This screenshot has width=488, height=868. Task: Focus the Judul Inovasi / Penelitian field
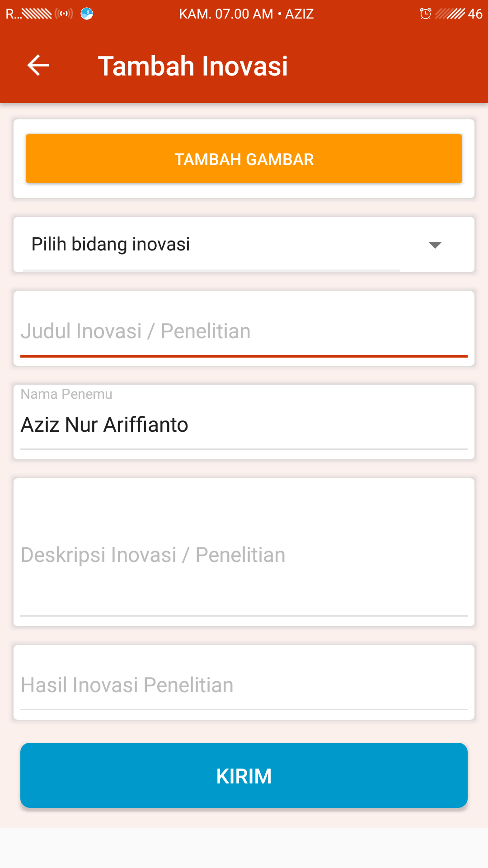[244, 331]
